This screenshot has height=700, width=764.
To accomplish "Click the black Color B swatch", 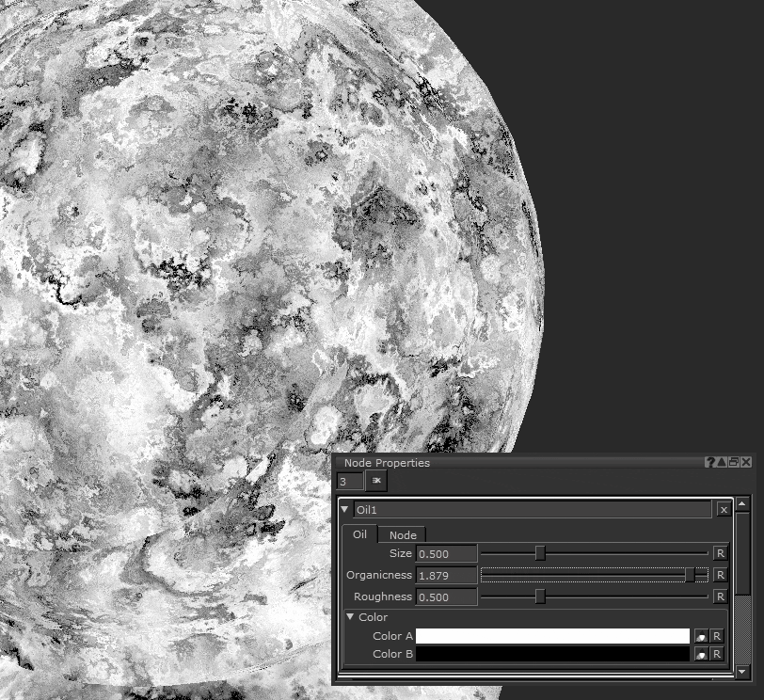I will click(x=552, y=654).
